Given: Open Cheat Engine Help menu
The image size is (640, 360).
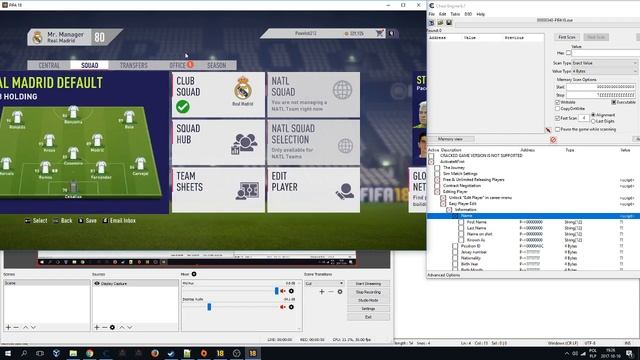Looking at the screenshot, I should pyautogui.click(x=481, y=14).
